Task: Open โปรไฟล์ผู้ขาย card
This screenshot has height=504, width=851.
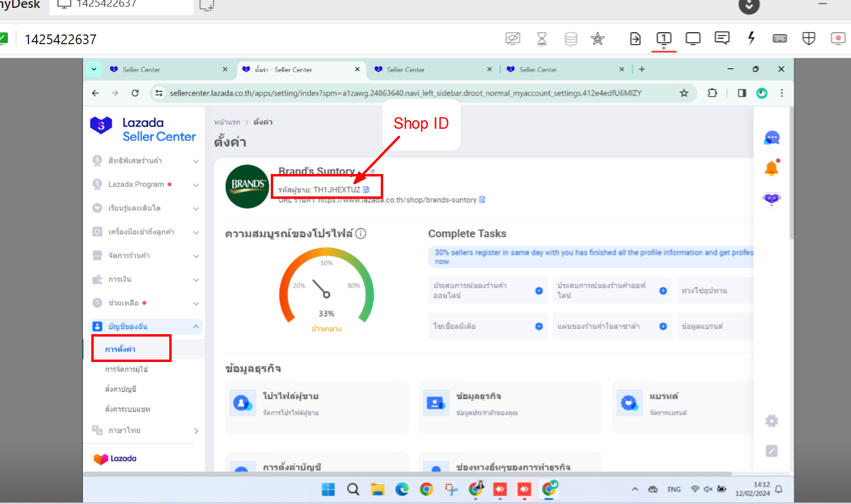Action: pos(317,407)
